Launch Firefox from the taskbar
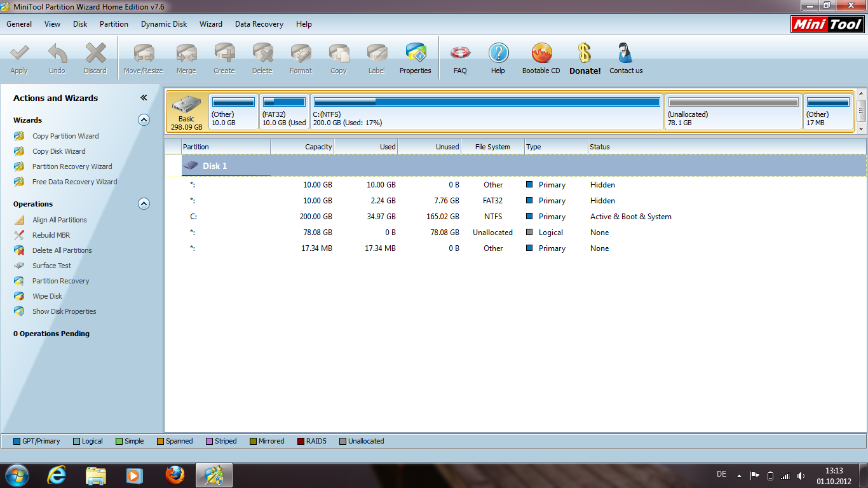The image size is (868, 488). [175, 475]
